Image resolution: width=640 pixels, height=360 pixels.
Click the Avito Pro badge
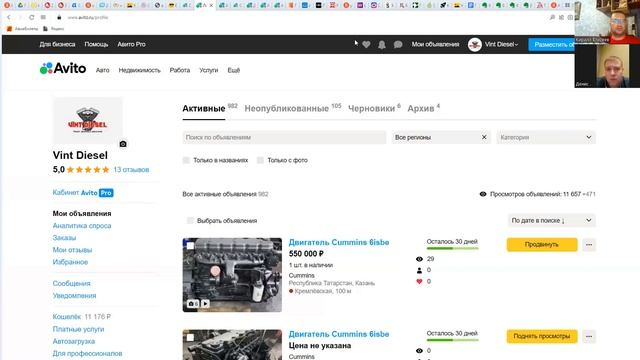[106, 193]
